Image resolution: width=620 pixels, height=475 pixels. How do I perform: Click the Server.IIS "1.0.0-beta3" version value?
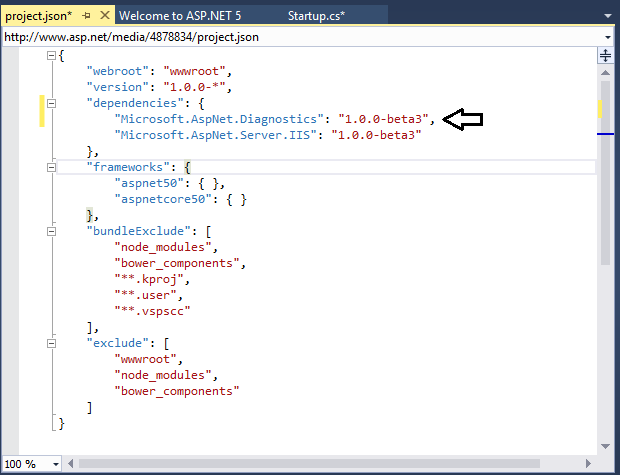coord(376,135)
